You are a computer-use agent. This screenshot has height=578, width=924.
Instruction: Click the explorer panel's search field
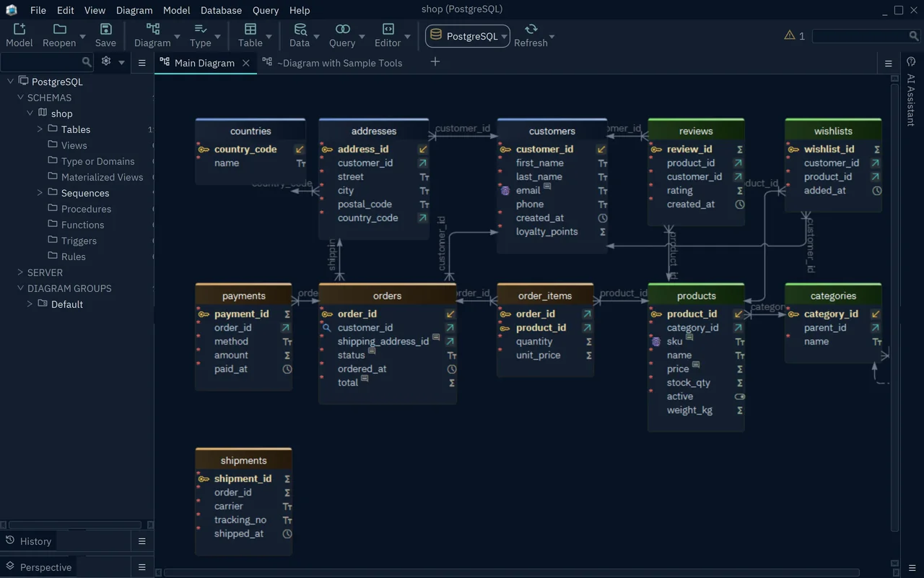(x=47, y=62)
